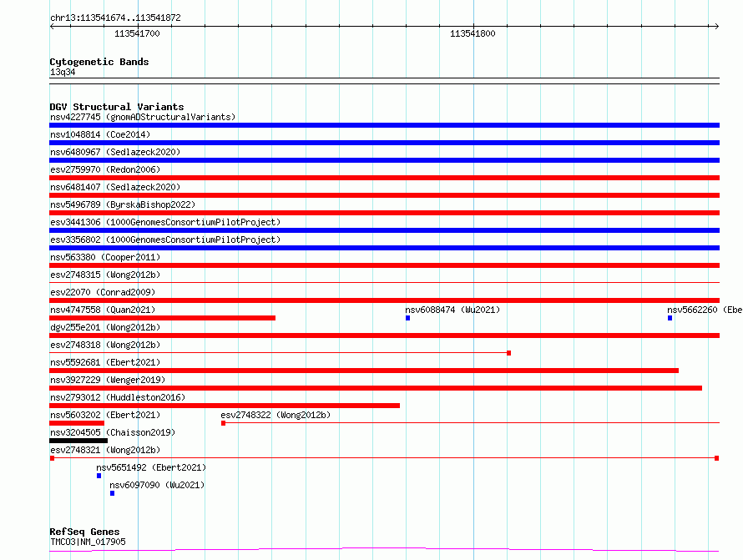Open nsv6097090 (Wu2021) variant label

coord(157,485)
